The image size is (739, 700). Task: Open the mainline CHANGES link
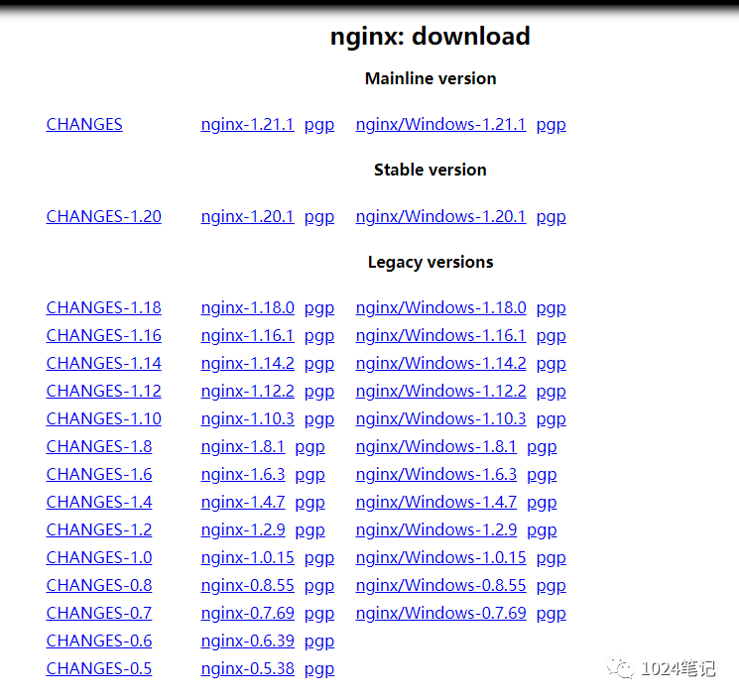(84, 124)
